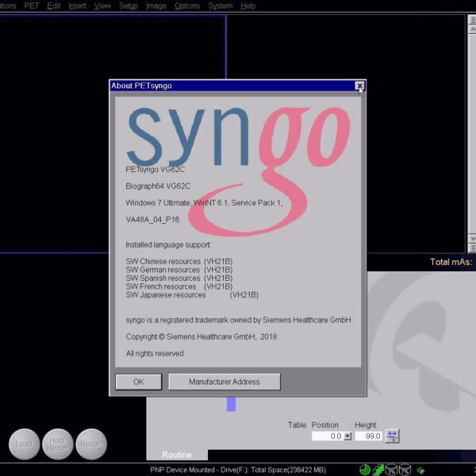Click the disk usage icon showing 7%
This screenshot has height=476, width=476.
(405, 470)
